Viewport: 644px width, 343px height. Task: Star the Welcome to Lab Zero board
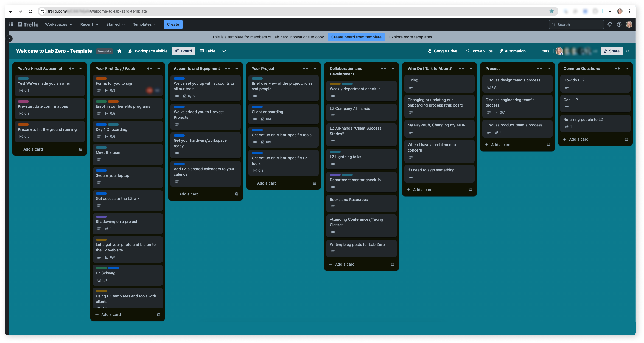119,51
